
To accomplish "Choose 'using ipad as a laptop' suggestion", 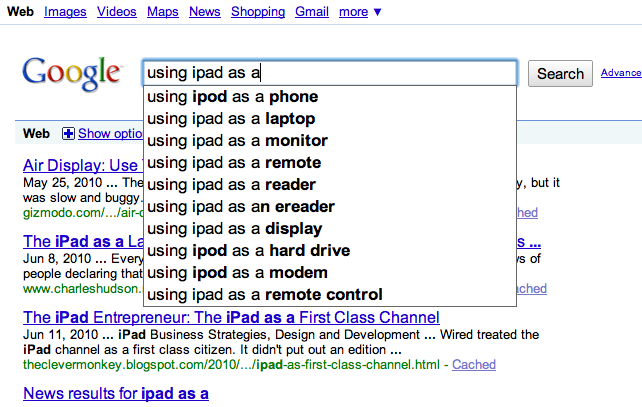I will [330, 119].
